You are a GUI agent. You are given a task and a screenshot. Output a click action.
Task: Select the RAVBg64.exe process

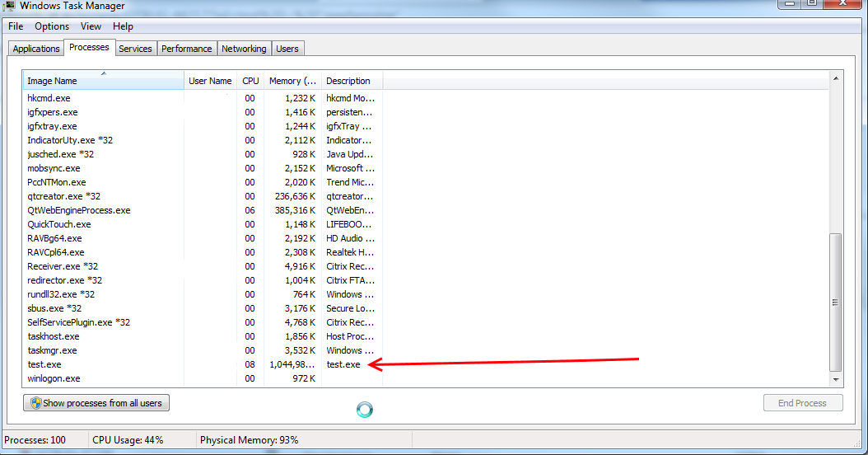[54, 238]
